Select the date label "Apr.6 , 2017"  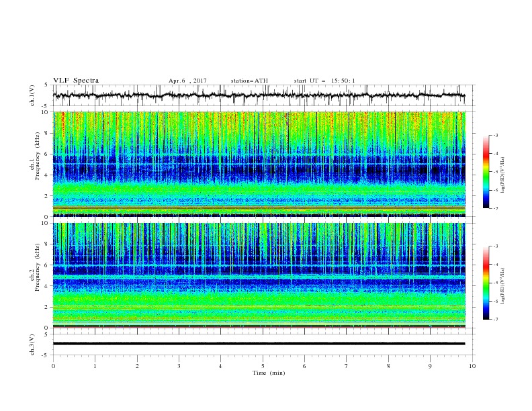pyautogui.click(x=187, y=81)
